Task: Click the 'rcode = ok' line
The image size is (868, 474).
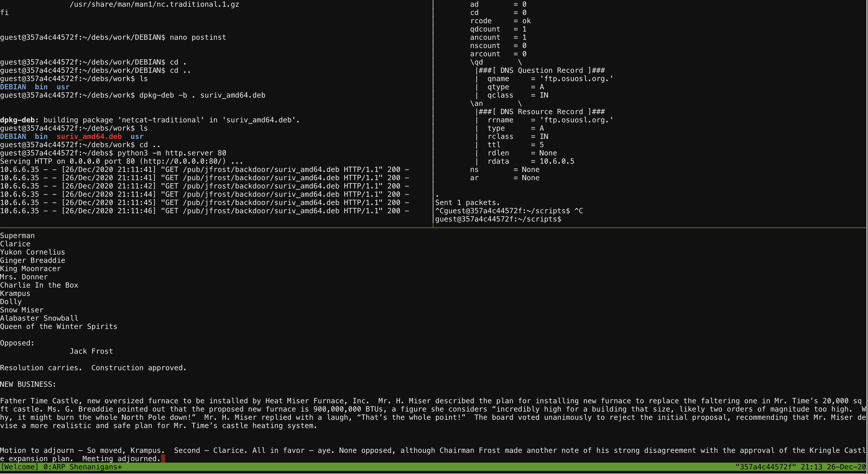Action: pos(500,21)
